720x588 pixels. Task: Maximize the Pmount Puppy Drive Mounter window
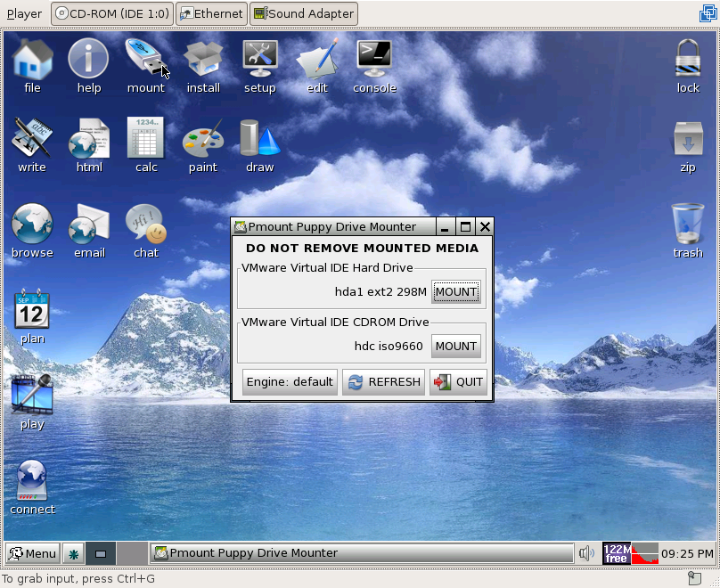click(x=465, y=227)
